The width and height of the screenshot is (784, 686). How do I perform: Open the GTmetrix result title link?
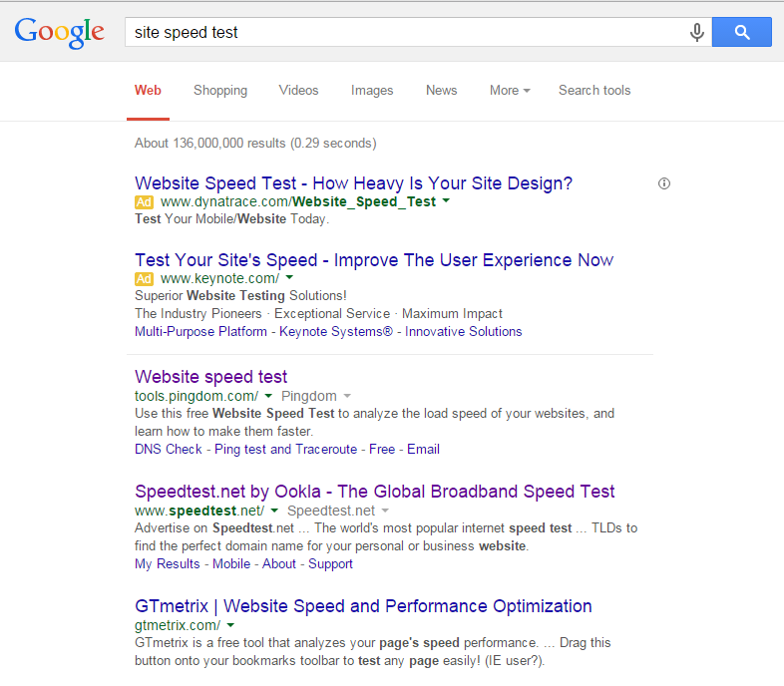click(x=363, y=606)
